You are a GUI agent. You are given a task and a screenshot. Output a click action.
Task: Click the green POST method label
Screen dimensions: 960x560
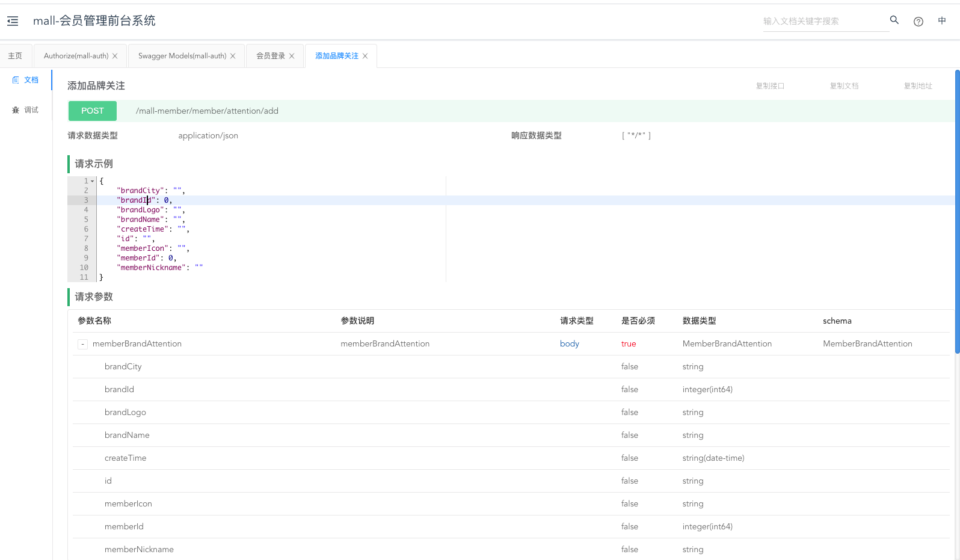pos(93,111)
